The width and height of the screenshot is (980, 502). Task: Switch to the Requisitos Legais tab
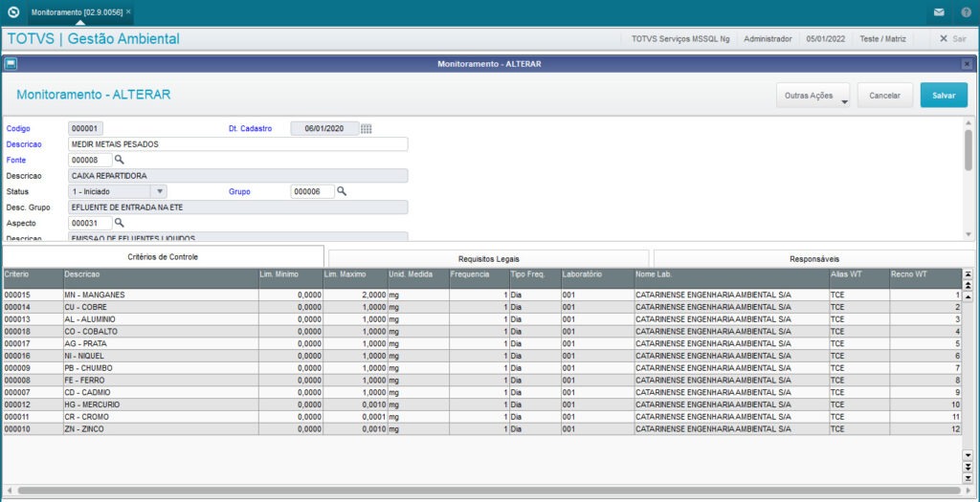(489, 258)
